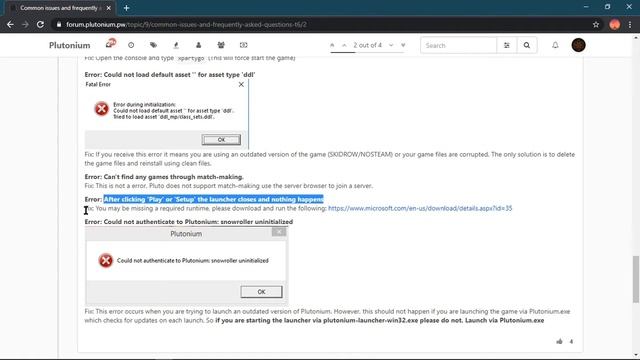Go to next post with down chevron
This screenshot has height=360, width=640.
pos(391,45)
